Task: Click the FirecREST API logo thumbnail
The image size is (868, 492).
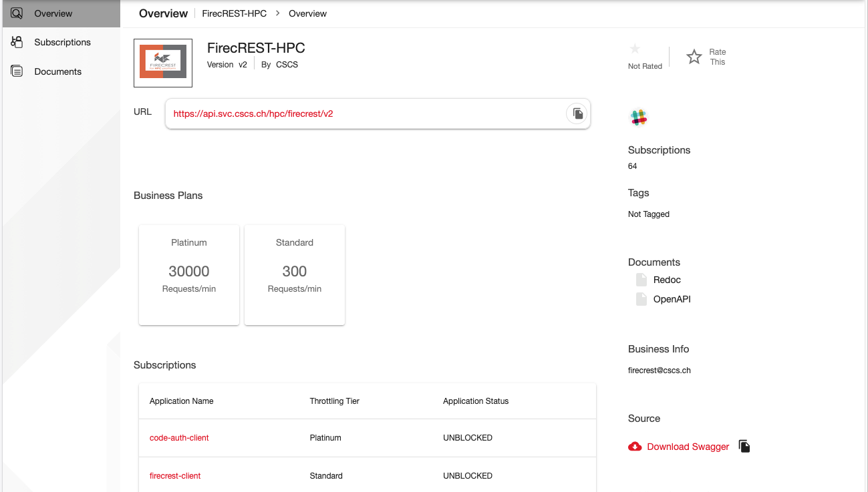Action: [163, 63]
